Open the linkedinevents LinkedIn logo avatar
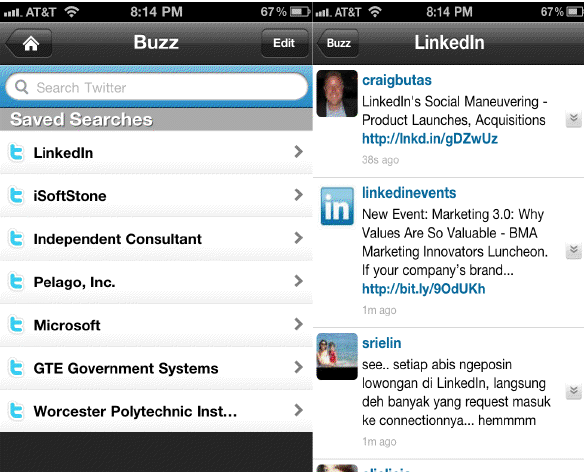The image size is (584, 472). pyautogui.click(x=337, y=206)
